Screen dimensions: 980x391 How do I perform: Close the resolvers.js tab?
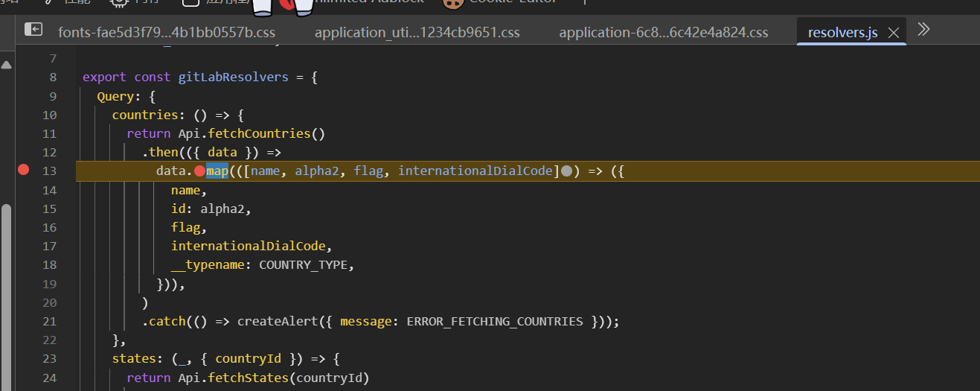coord(894,33)
